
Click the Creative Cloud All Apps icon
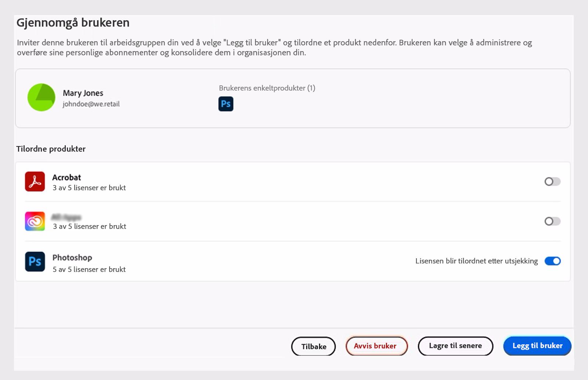click(x=35, y=221)
